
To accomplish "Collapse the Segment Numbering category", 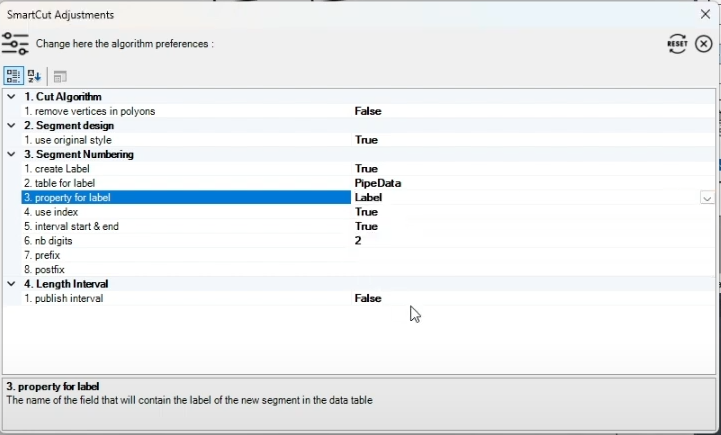I will click(x=11, y=155).
